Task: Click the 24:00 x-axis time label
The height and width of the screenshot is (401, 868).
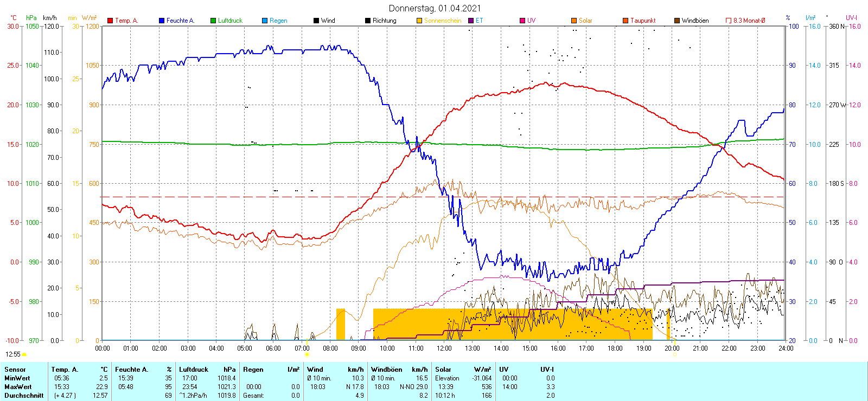Action: pyautogui.click(x=786, y=348)
